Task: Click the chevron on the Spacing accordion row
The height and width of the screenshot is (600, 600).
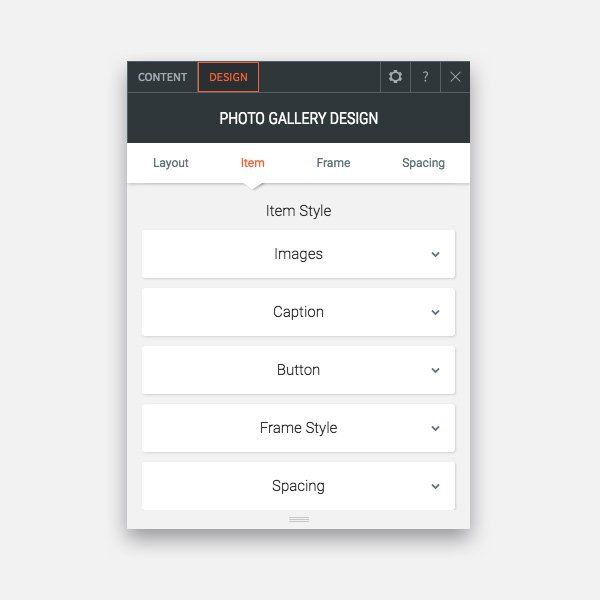Action: 435,487
